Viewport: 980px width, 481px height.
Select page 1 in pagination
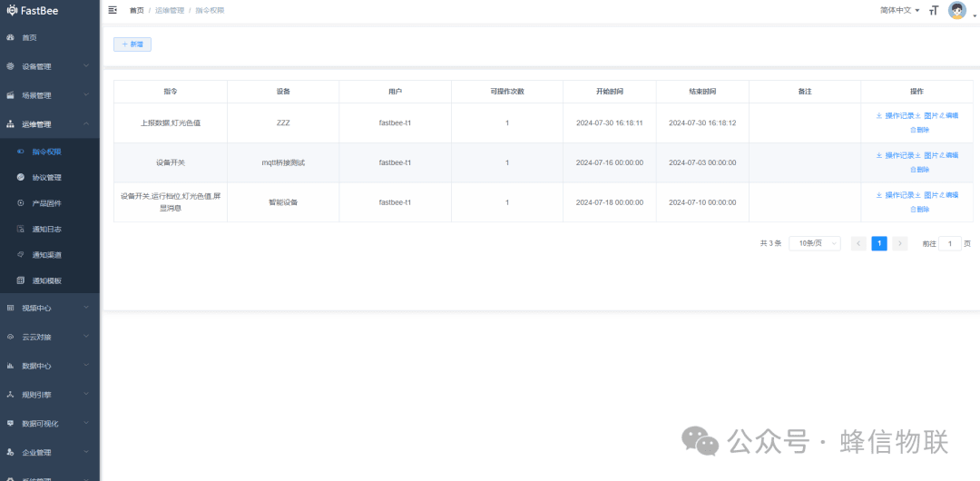pyautogui.click(x=879, y=244)
